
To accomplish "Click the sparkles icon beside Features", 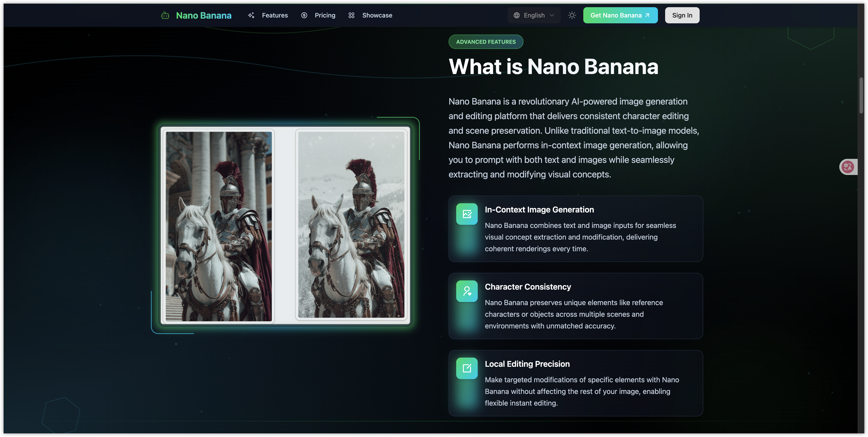I will (251, 15).
